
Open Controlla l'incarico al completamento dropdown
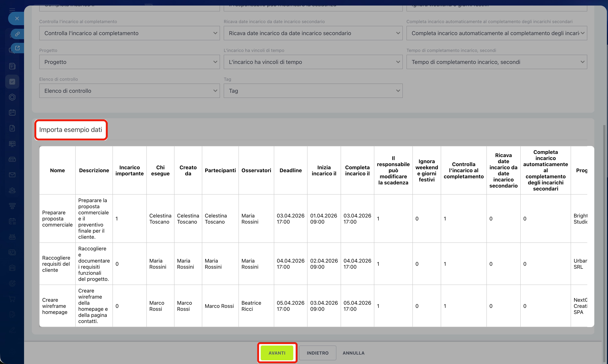(x=129, y=33)
